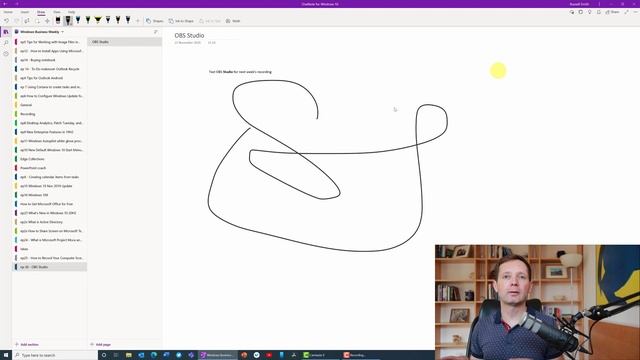640x360 pixels.
Task: Open the 'What is Active Directory' section
Action: pos(50,222)
